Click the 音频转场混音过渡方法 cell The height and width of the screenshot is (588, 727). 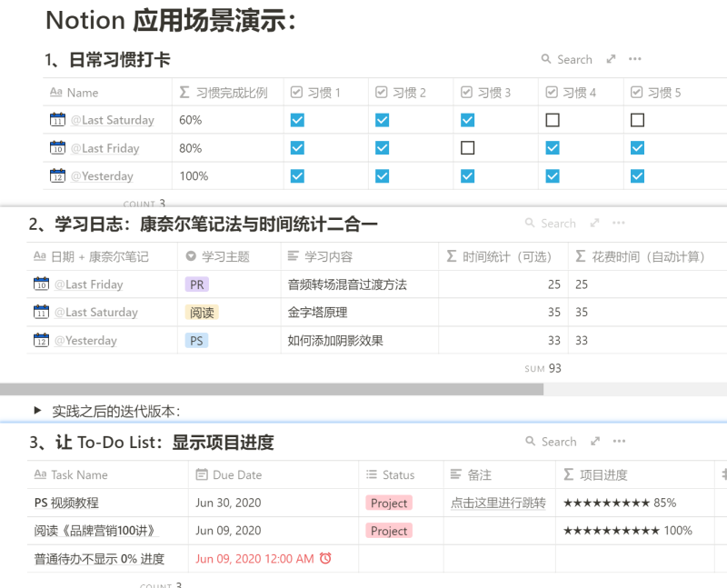(x=359, y=284)
